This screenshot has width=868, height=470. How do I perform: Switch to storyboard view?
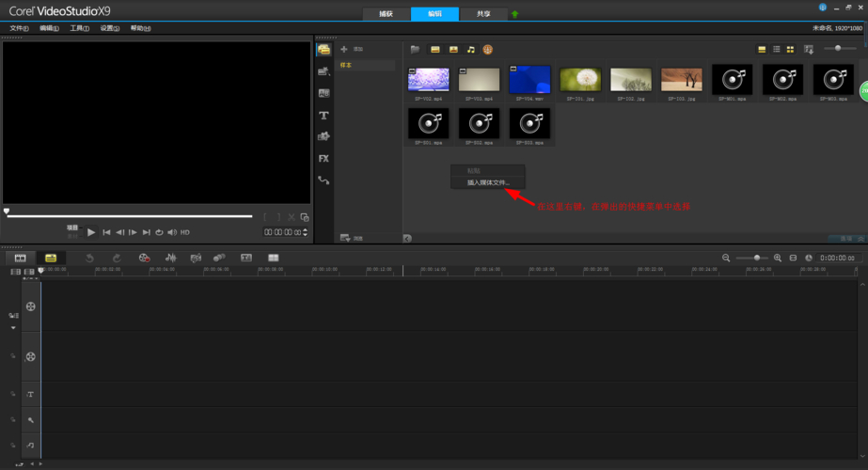20,258
